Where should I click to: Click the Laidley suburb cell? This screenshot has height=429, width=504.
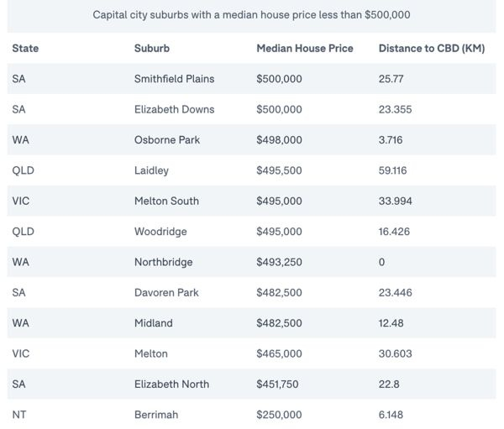151,170
